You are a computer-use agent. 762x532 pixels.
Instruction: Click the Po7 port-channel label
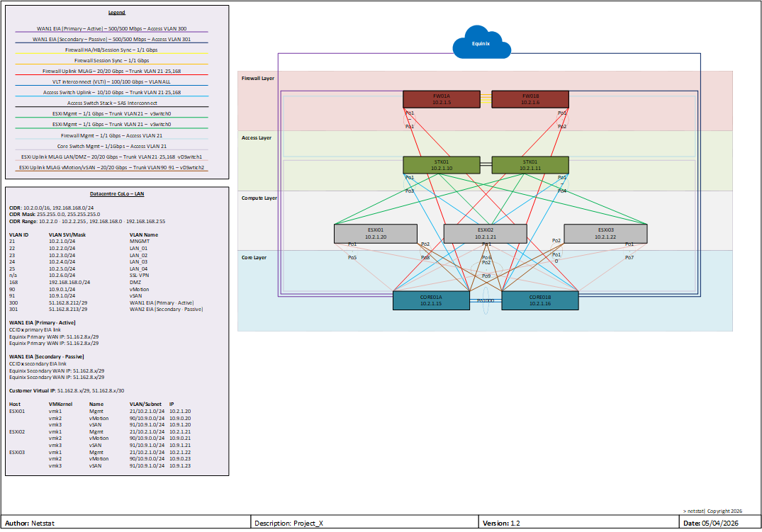(629, 257)
